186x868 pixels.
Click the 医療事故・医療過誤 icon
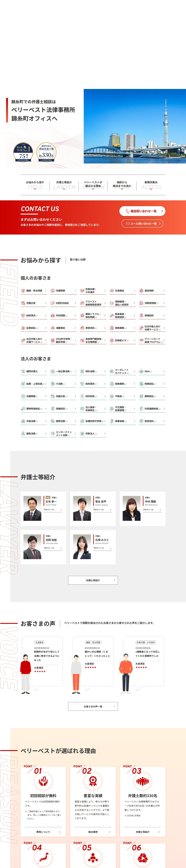(x=112, y=315)
